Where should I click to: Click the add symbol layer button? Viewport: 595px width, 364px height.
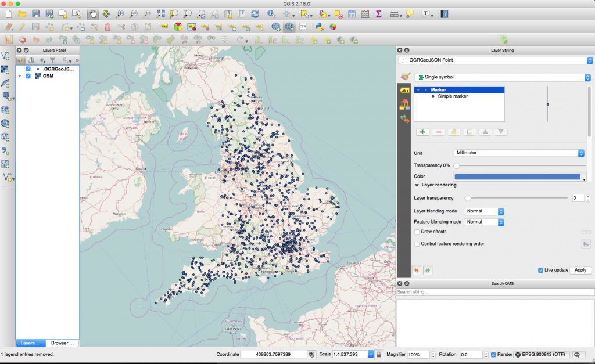point(422,132)
